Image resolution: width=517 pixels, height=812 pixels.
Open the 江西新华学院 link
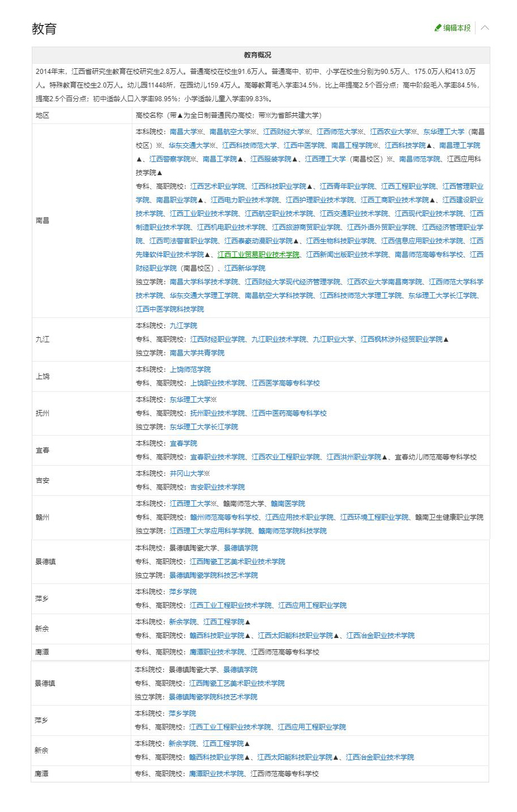(x=245, y=268)
